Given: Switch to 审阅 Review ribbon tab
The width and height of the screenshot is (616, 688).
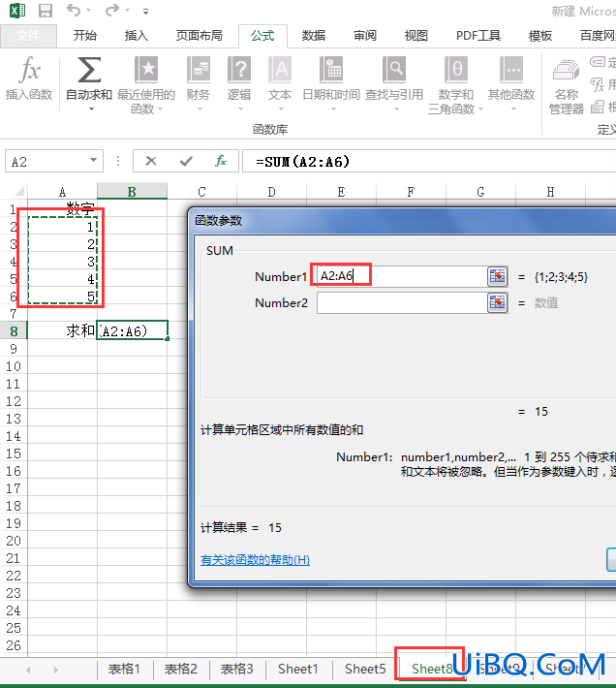Looking at the screenshot, I should [365, 36].
